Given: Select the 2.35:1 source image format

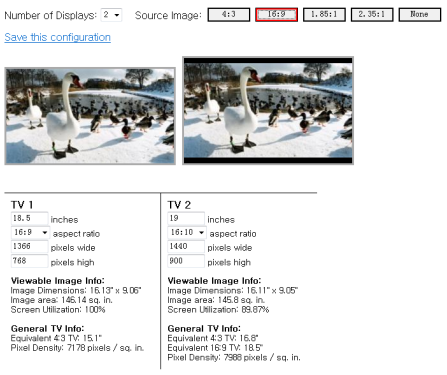Looking at the screenshot, I should [372, 15].
